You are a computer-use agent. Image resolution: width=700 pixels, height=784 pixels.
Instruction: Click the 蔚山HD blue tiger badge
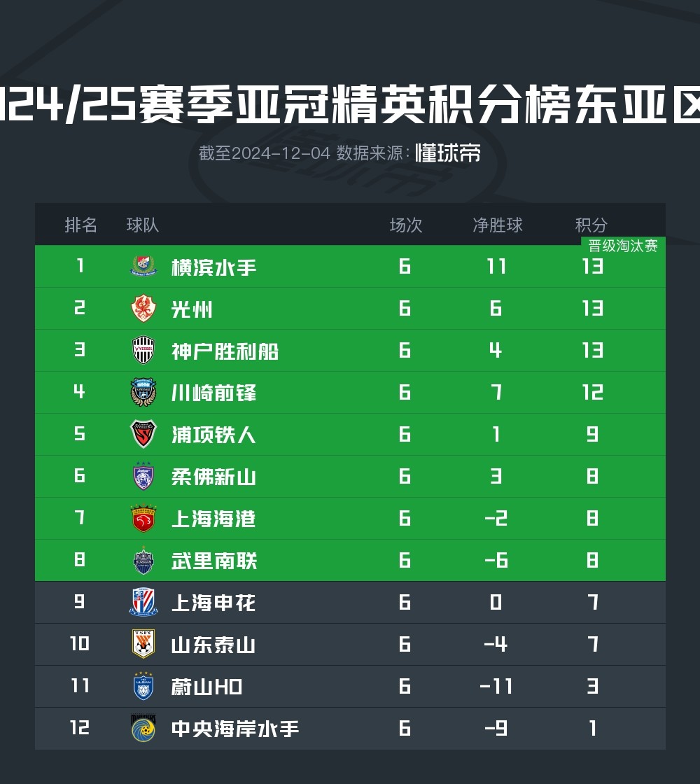[143, 686]
